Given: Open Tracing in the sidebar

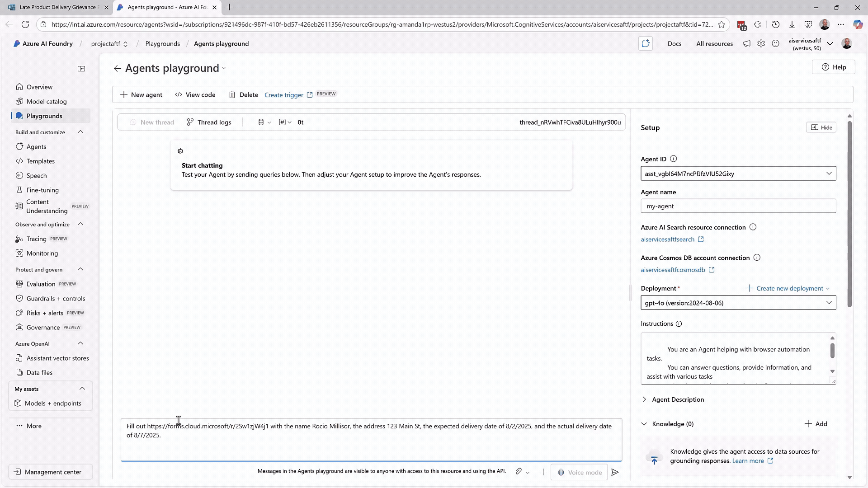Looking at the screenshot, I should click(x=36, y=239).
